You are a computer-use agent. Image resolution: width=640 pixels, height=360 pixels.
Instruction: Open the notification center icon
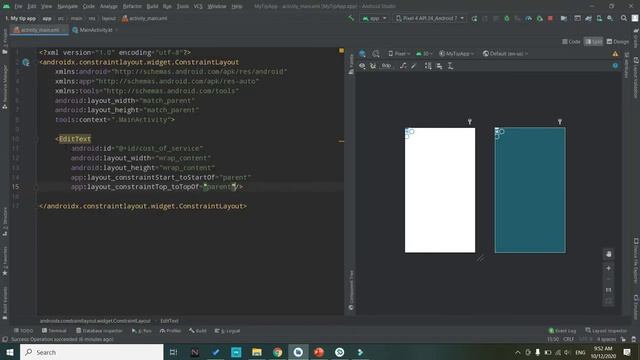coord(627,352)
